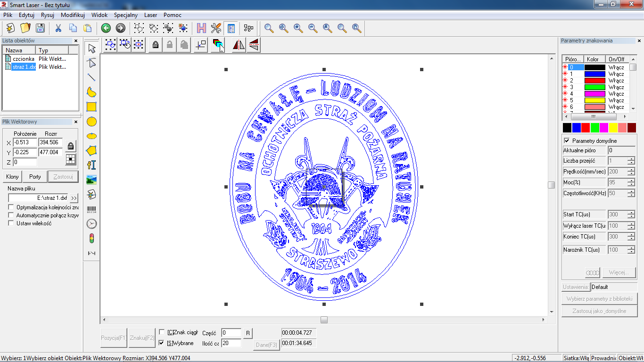Click the black lock object icon
644x362 pixels.
click(155, 45)
